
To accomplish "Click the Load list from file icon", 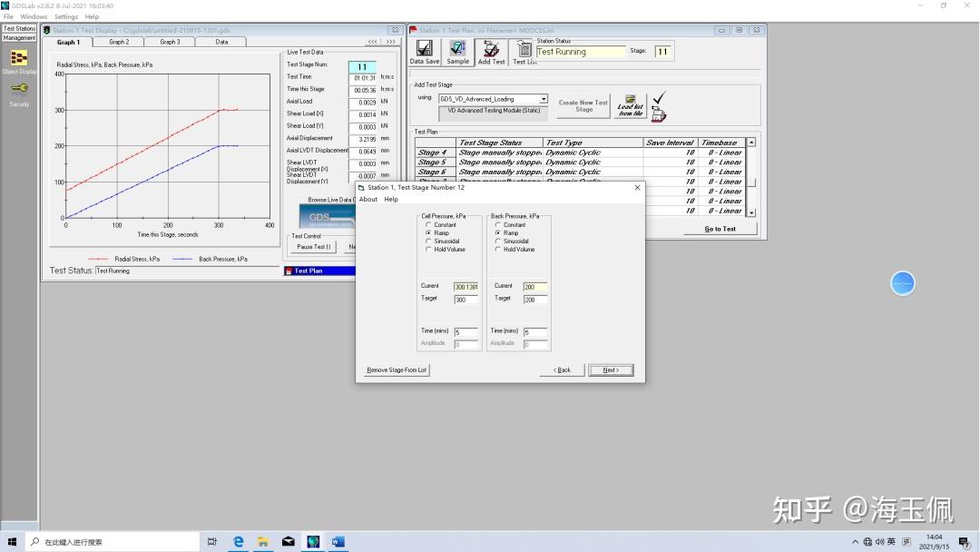I will [630, 105].
